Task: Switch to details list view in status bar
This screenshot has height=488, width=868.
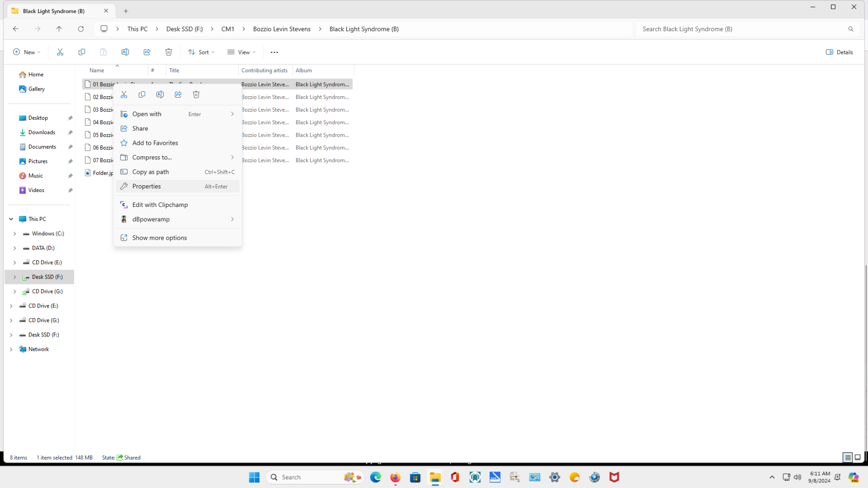Action: [848, 457]
